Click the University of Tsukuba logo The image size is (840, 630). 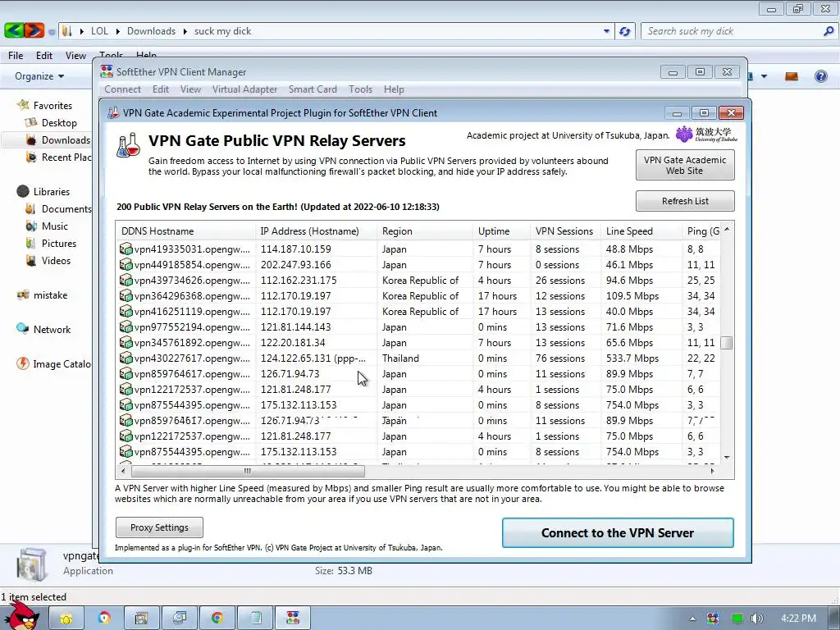click(x=706, y=134)
